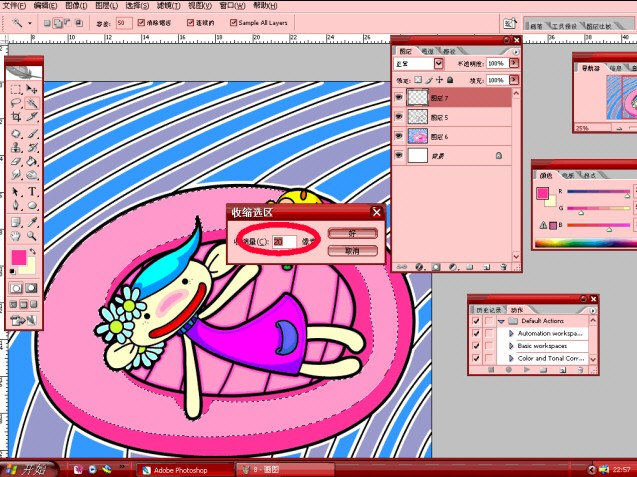This screenshot has height=477, width=637.
Task: Switch to Quick Mask mode
Action: click(x=31, y=288)
